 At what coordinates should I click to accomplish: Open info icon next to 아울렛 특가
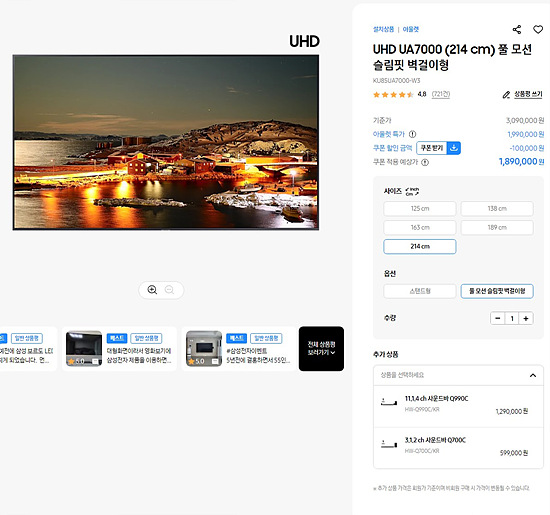412,134
